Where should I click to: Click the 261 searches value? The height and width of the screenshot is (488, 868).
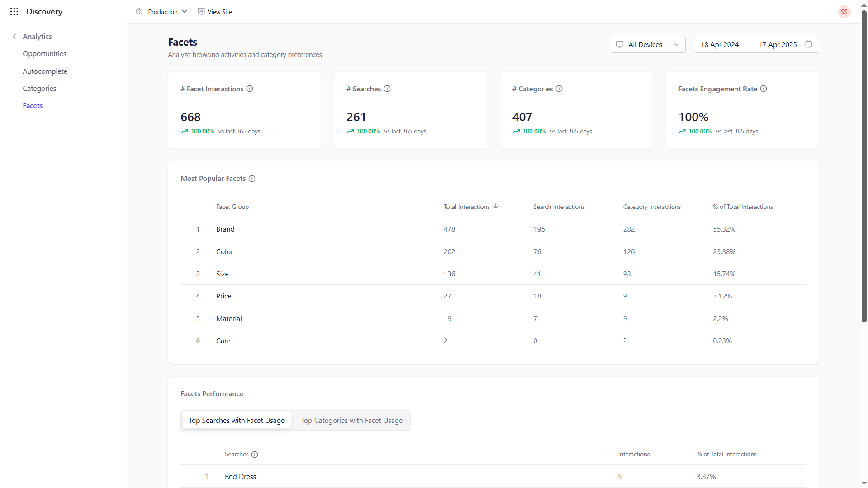pos(356,117)
